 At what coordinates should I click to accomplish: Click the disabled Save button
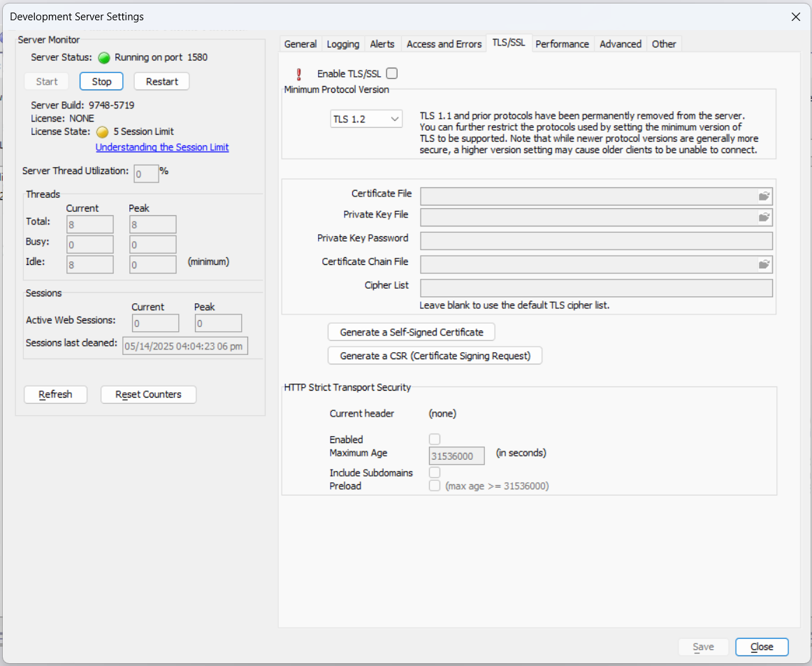(703, 647)
